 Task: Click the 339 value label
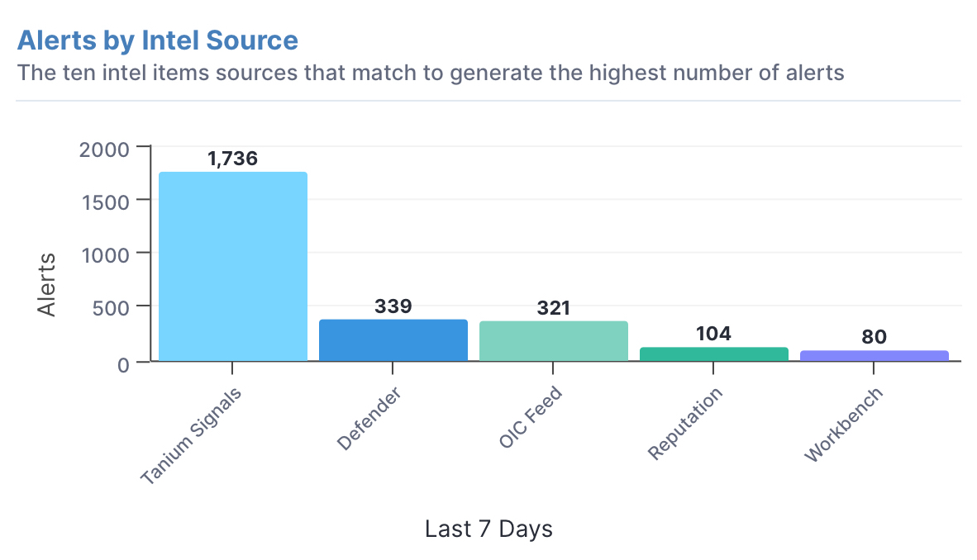(393, 306)
